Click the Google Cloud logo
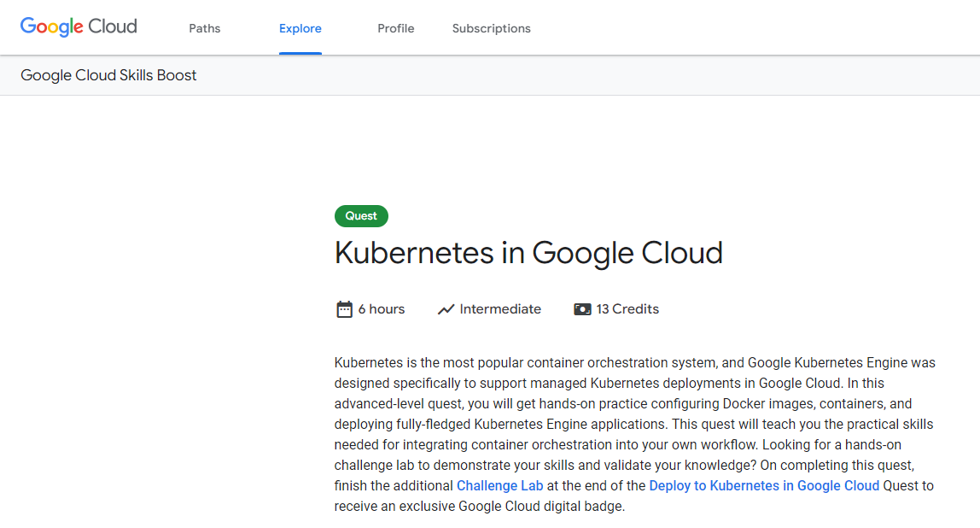 pos(79,26)
